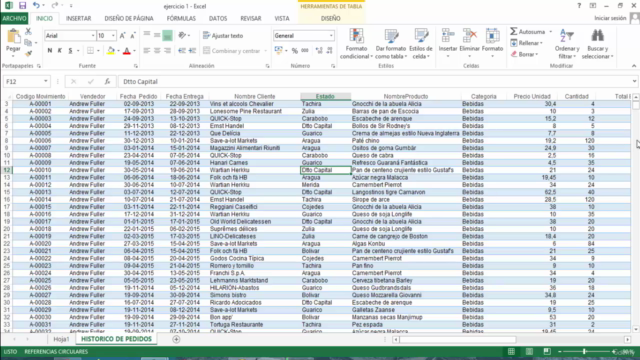Image resolution: width=640 pixels, height=360 pixels.
Task: Toggle Ajustar texto wrap text
Action: (x=223, y=36)
